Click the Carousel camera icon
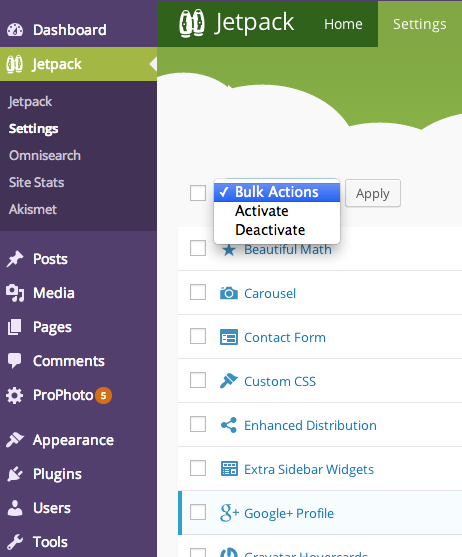Viewport: 462px width, 557px height. click(x=229, y=293)
